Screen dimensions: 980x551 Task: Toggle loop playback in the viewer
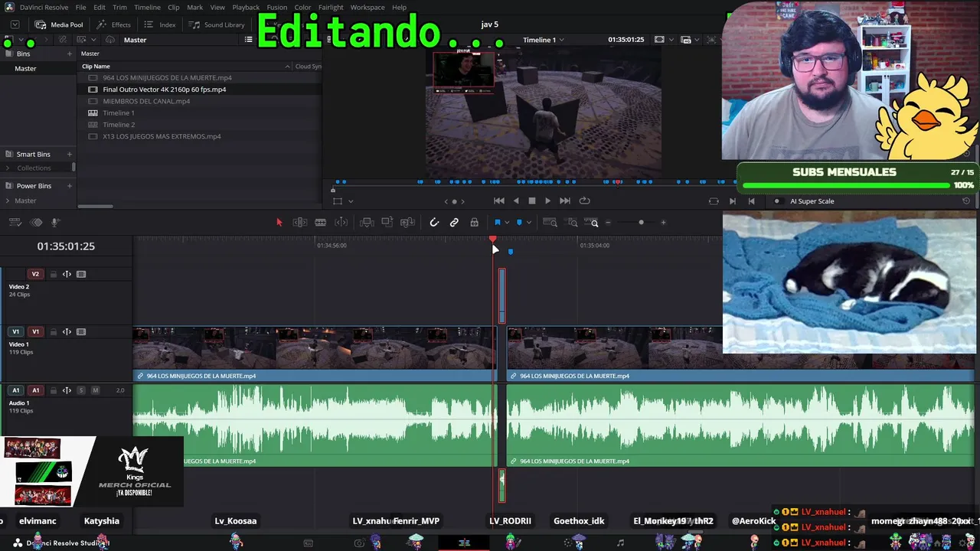[585, 201]
